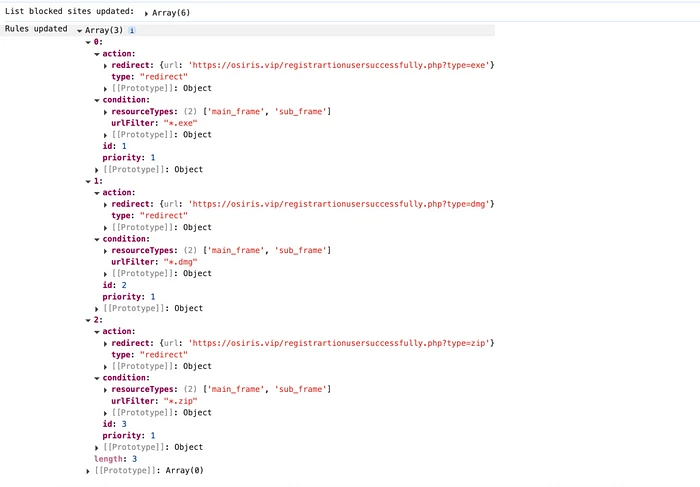The height and width of the screenshot is (487, 700).
Task: Collapse rule index 1 entry
Action: (88, 181)
